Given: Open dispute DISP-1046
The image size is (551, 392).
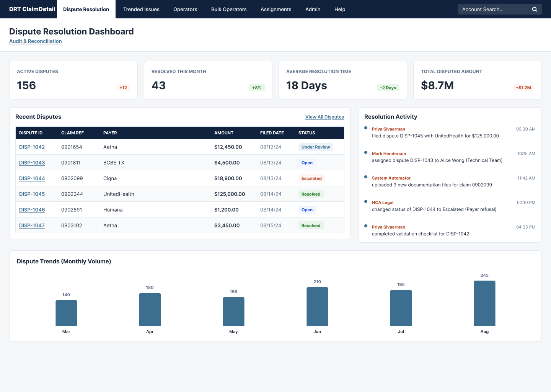Looking at the screenshot, I should coord(32,210).
